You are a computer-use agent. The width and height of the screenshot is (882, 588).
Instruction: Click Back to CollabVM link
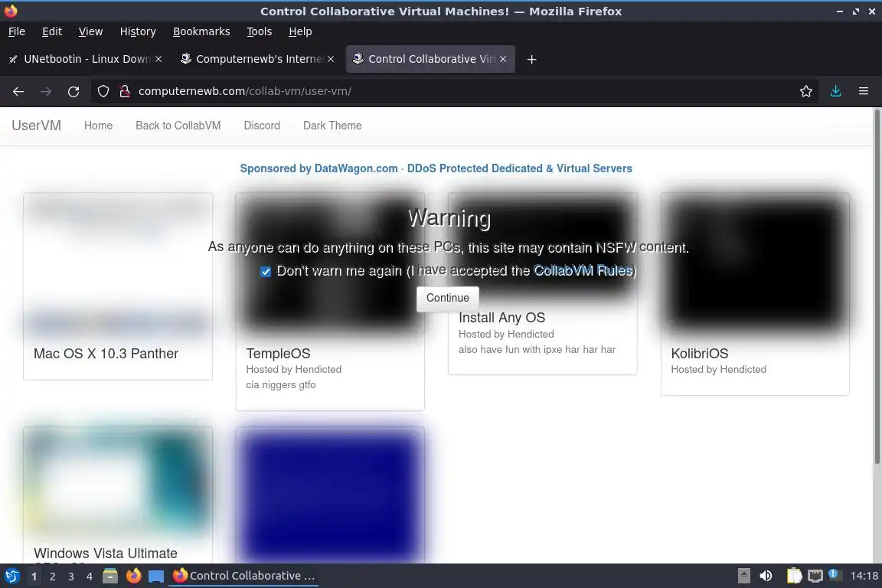click(178, 126)
